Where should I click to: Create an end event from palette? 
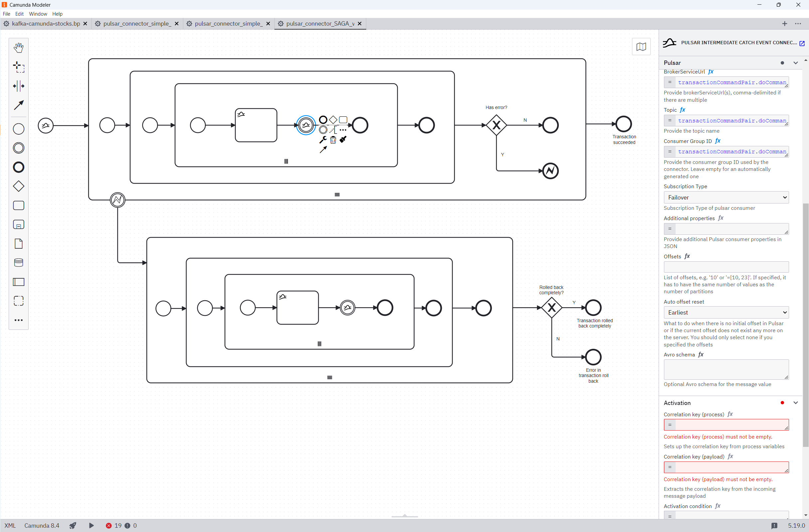point(18,167)
